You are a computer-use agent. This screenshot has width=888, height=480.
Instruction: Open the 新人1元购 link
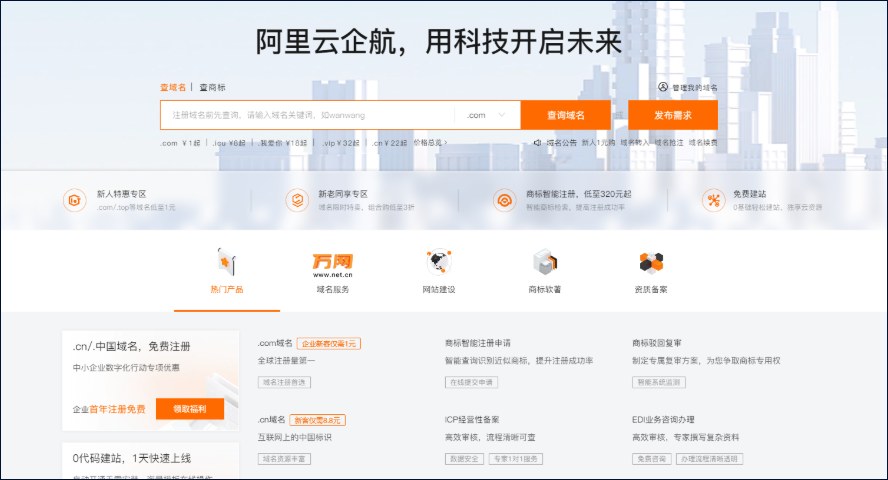598,143
